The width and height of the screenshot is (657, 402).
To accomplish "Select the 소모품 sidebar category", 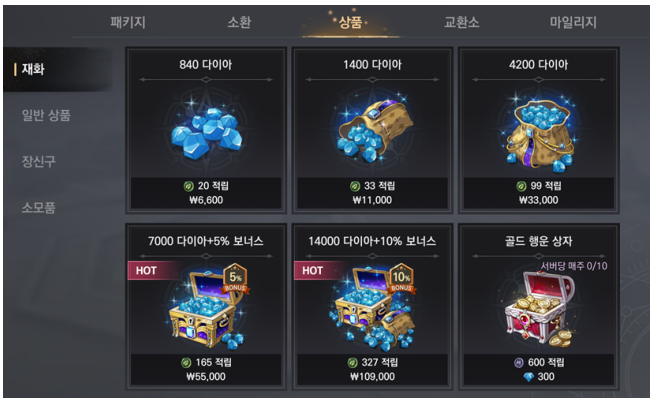I will click(x=39, y=207).
